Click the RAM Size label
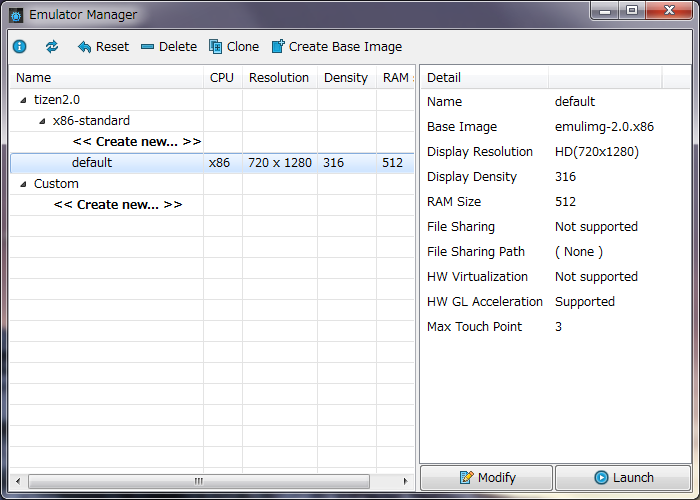Image resolution: width=700 pixels, height=500 pixels. 454,202
